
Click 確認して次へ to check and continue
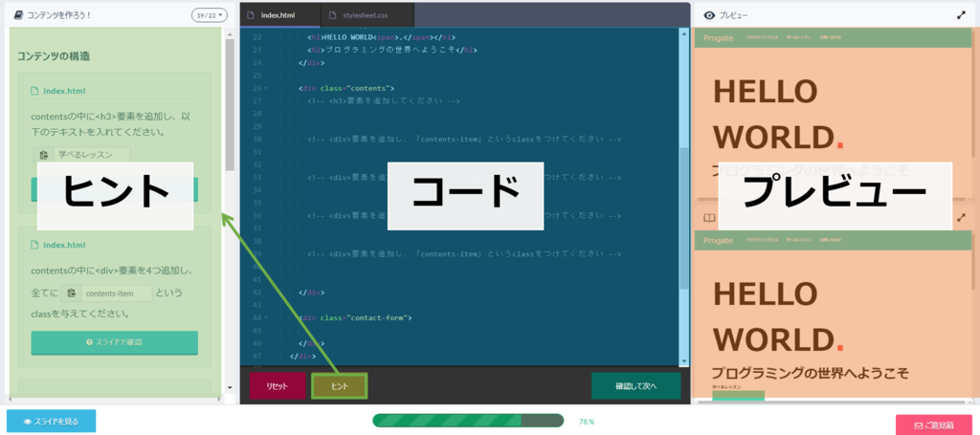click(x=635, y=385)
